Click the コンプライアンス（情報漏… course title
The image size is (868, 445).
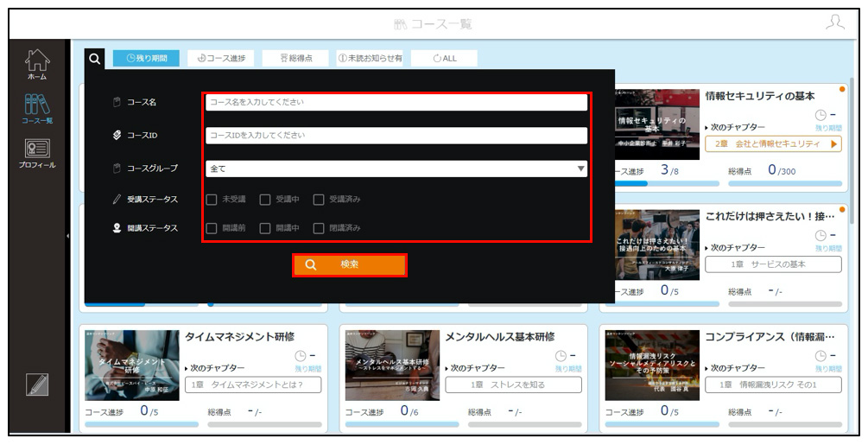770,336
